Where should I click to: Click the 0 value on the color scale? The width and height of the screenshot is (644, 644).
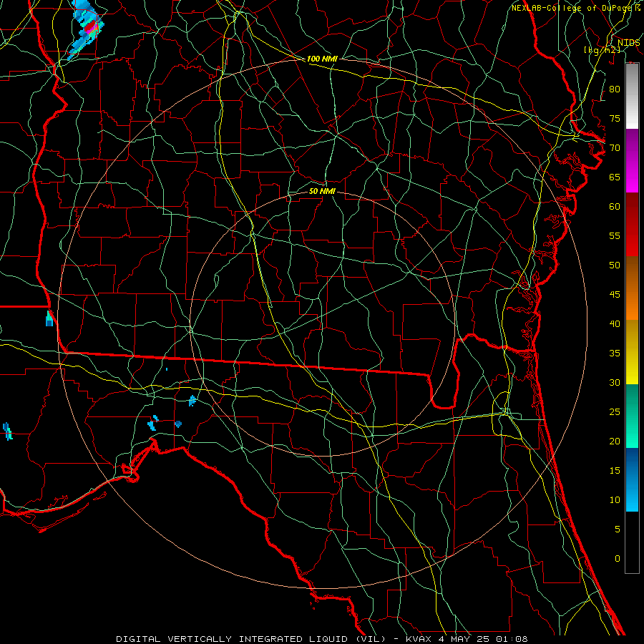(x=618, y=559)
